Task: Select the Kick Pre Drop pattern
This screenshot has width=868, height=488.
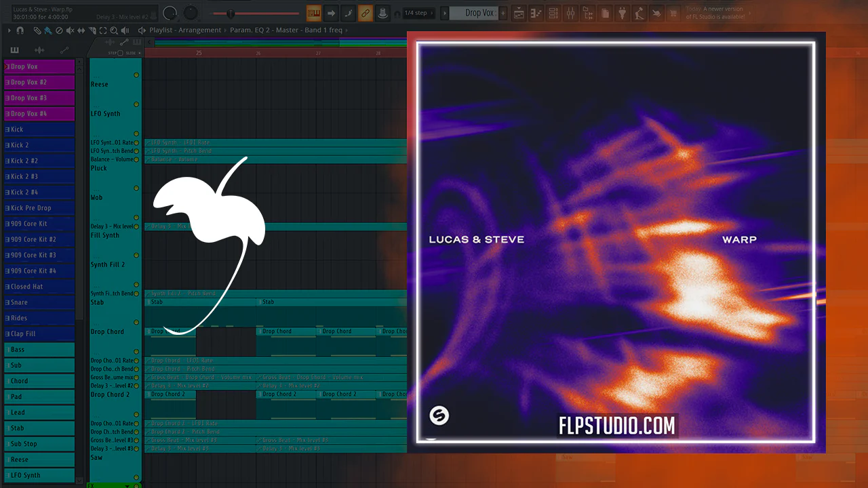Action: (x=39, y=208)
